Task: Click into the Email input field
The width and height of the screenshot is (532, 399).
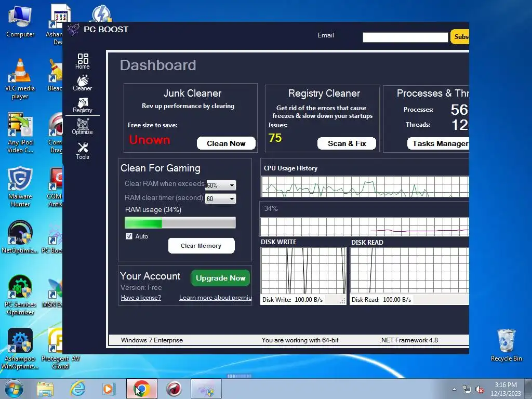Action: 405,37
